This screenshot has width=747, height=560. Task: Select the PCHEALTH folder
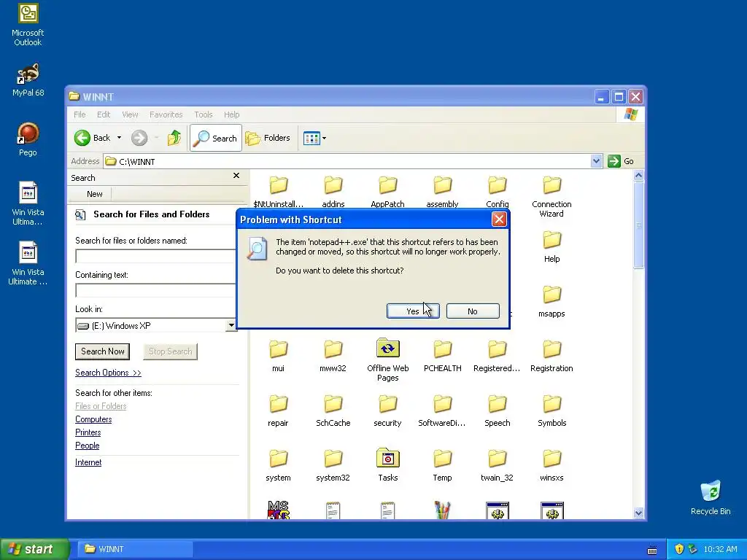pyautogui.click(x=442, y=357)
